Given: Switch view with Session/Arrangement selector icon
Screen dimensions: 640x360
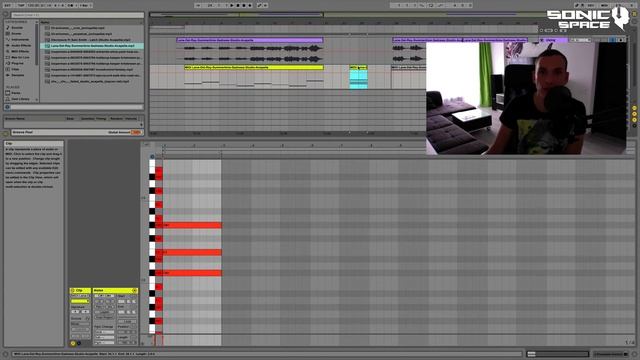Looking at the screenshot, I should tap(634, 14).
